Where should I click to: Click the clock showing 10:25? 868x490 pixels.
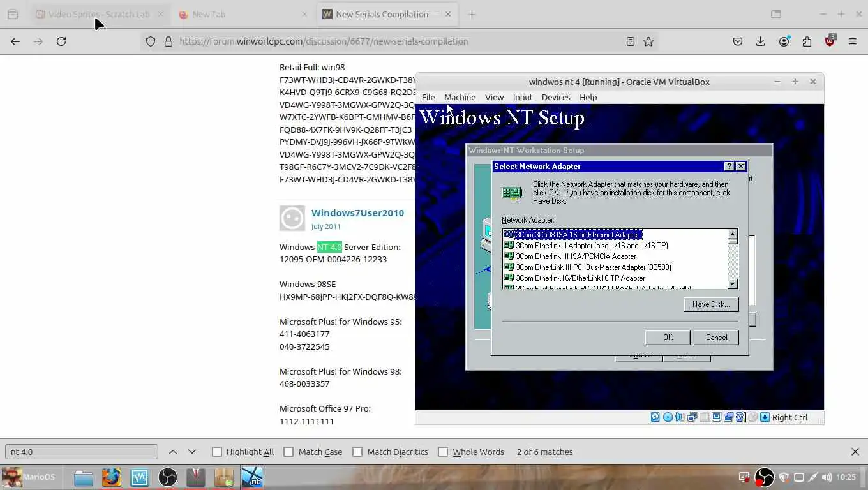846,477
